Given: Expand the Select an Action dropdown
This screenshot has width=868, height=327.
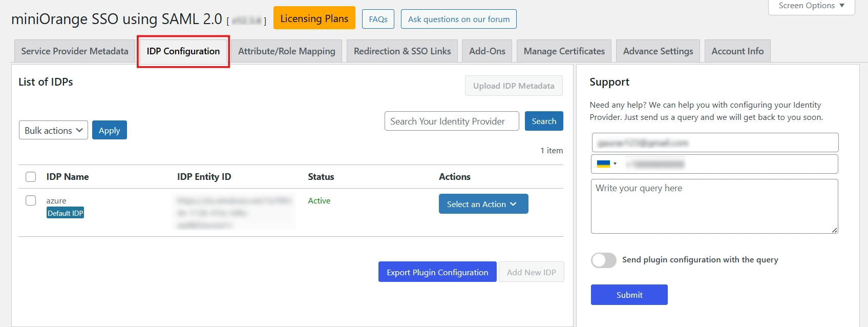Looking at the screenshot, I should 483,204.
